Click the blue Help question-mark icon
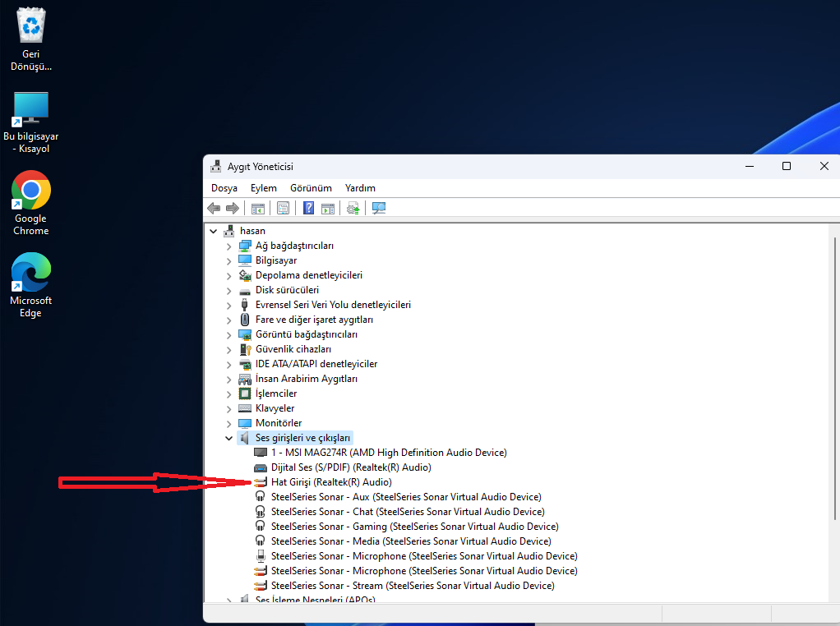The height and width of the screenshot is (626, 840). [x=308, y=208]
